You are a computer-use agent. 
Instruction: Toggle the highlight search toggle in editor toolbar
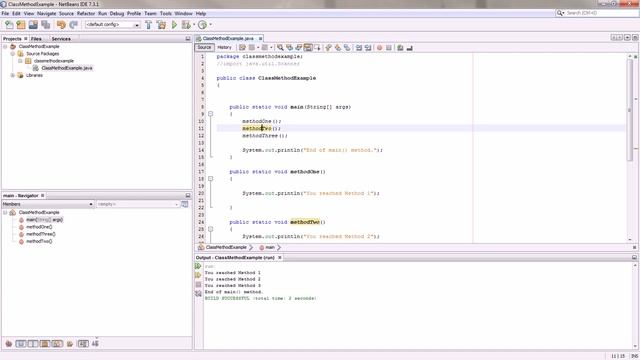click(308, 48)
